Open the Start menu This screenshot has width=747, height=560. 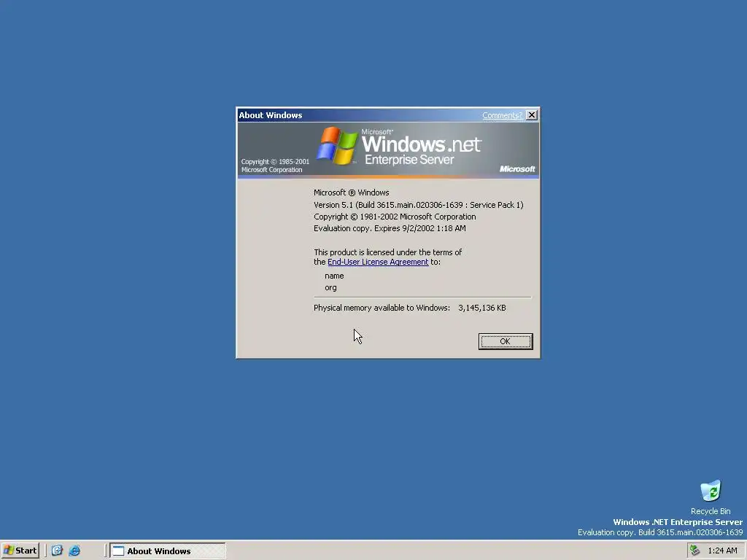pos(20,551)
